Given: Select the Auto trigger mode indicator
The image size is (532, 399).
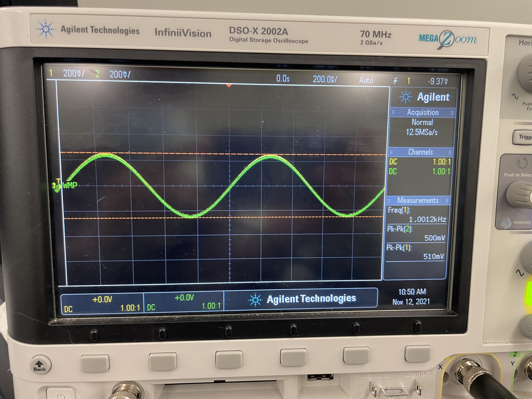Looking at the screenshot, I should point(366,80).
